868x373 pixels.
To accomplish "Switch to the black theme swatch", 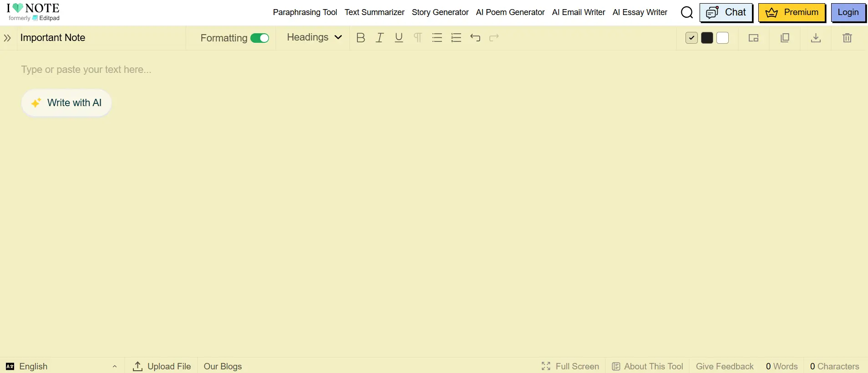I will 707,38.
